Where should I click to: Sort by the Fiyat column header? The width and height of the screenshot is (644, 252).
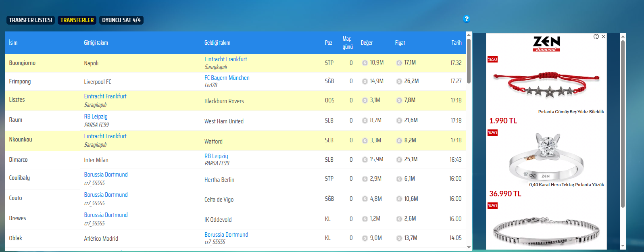400,43
